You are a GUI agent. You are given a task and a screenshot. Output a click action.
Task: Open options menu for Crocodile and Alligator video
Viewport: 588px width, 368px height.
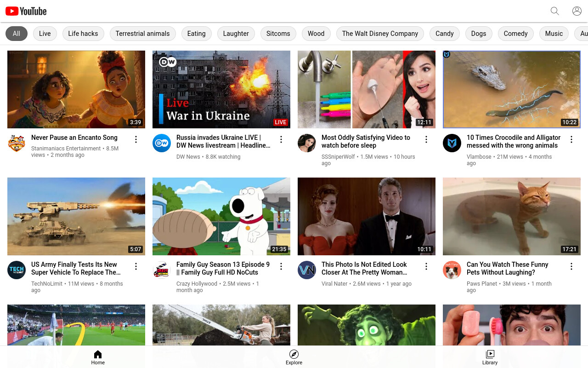pyautogui.click(x=571, y=139)
